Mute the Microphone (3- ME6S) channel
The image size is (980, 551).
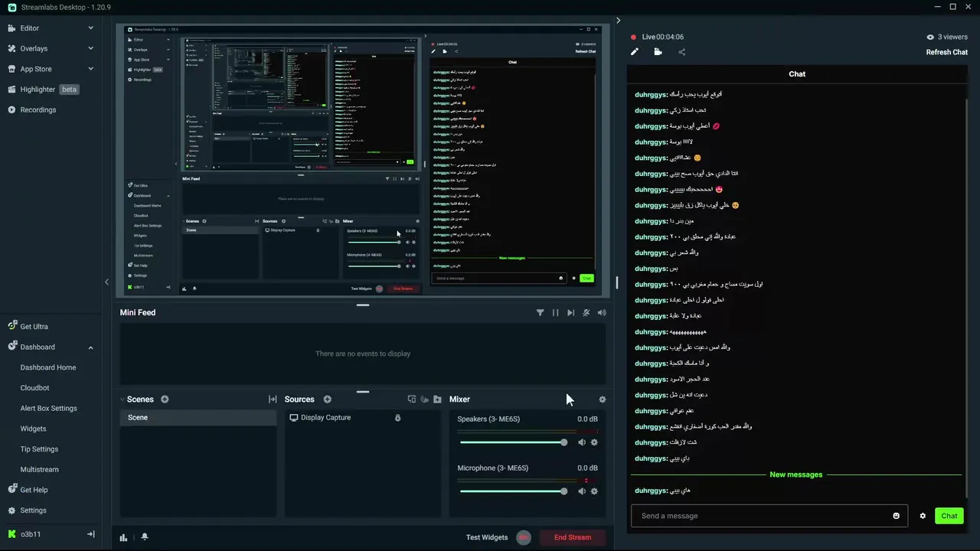click(x=582, y=491)
